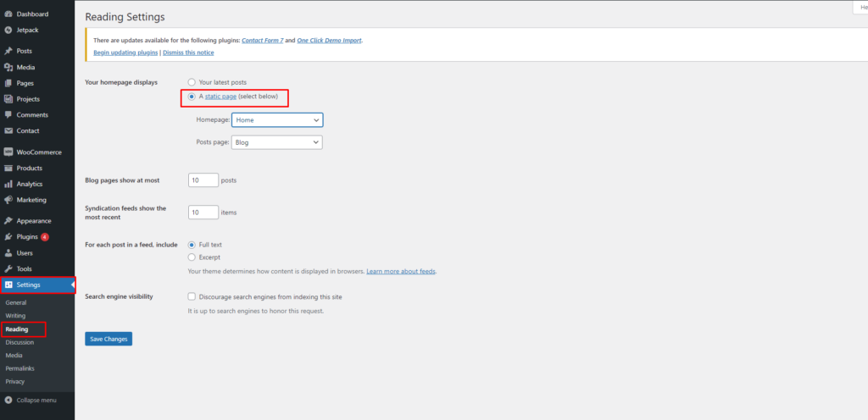Select the Excerpt radio button

192,257
